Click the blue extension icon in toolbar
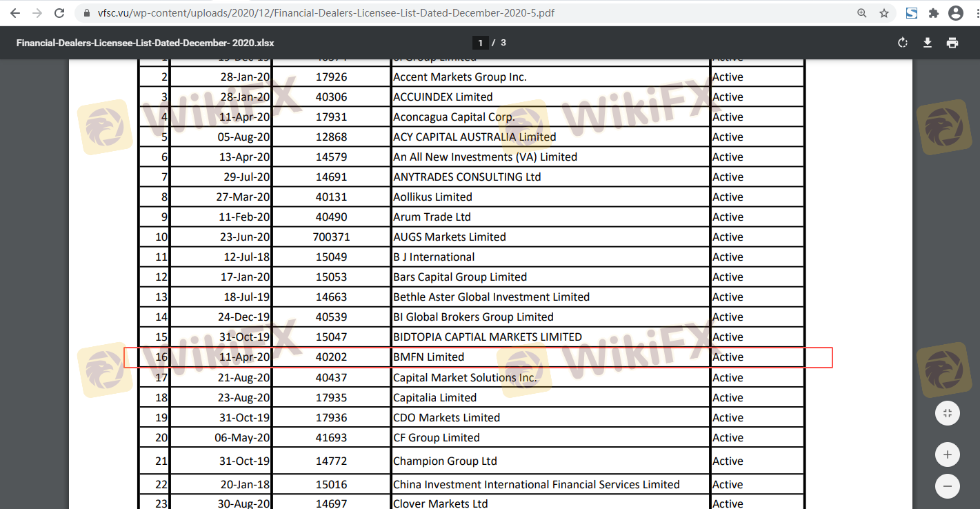This screenshot has height=509, width=980. pos(911,13)
